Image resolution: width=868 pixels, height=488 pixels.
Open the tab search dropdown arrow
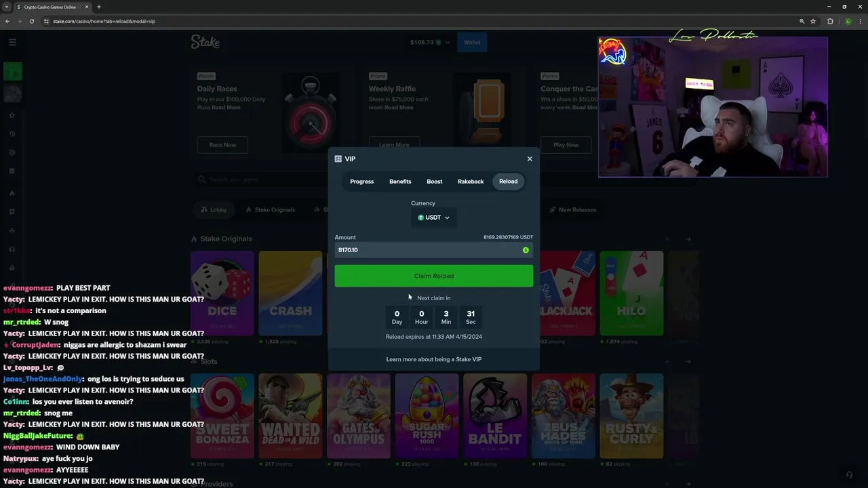6,7
